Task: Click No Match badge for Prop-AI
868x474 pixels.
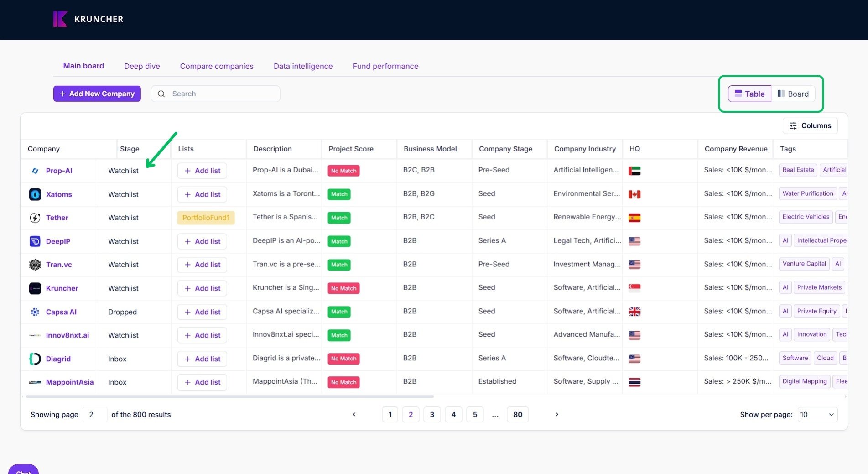Action: (x=343, y=171)
